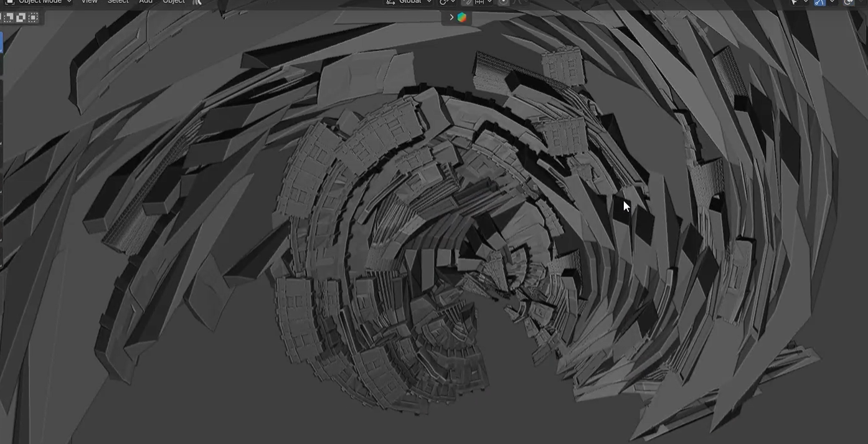Open the snapping options dropdown
This screenshot has height=444, width=868.
coord(484,2)
